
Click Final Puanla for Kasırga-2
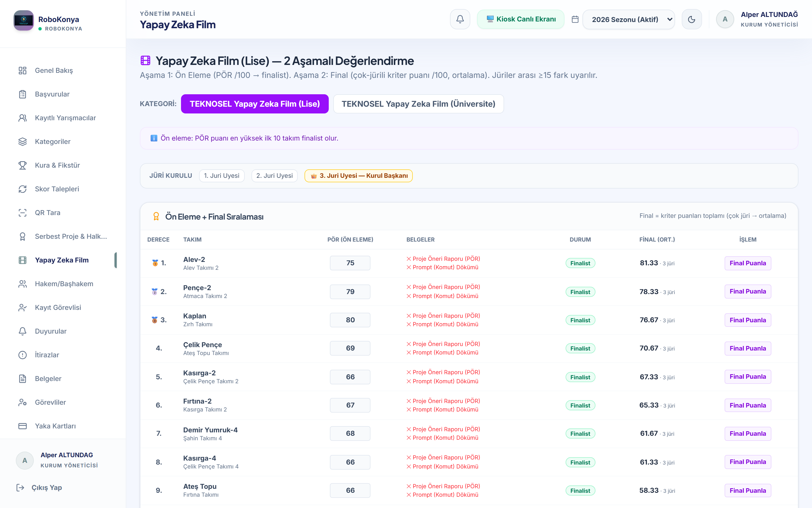coord(748,377)
